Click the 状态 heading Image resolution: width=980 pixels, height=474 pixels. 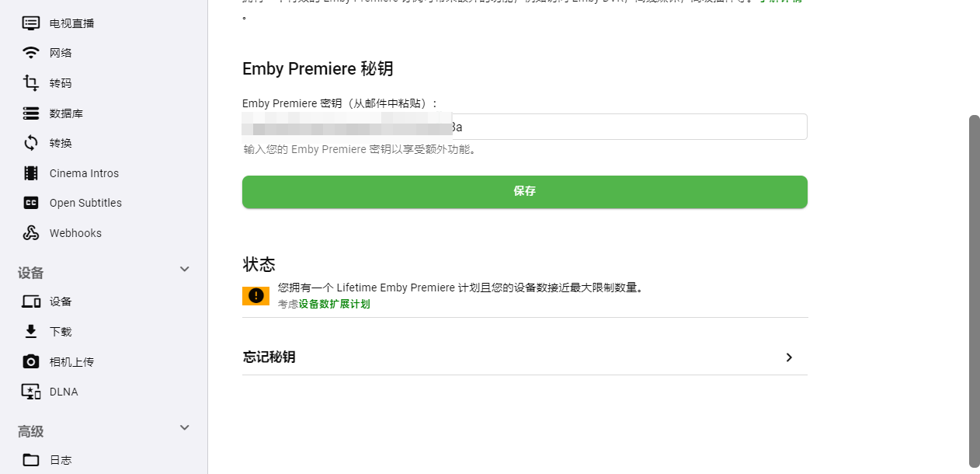pyautogui.click(x=259, y=264)
